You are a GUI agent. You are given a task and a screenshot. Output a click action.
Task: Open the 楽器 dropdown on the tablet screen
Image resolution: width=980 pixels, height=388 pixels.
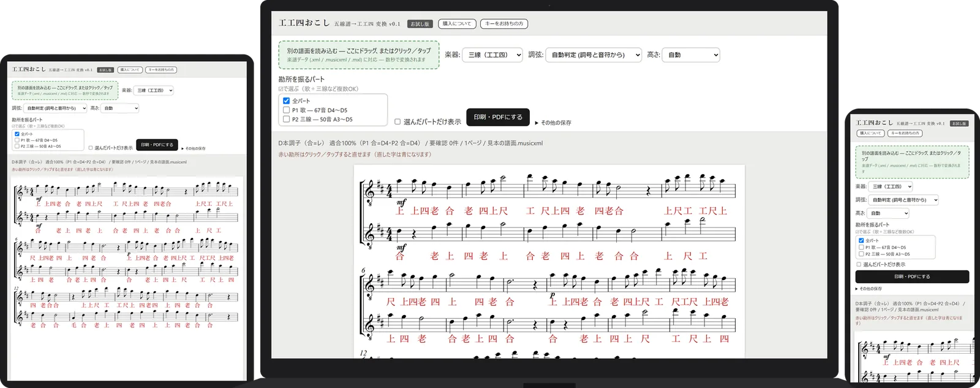pos(153,90)
